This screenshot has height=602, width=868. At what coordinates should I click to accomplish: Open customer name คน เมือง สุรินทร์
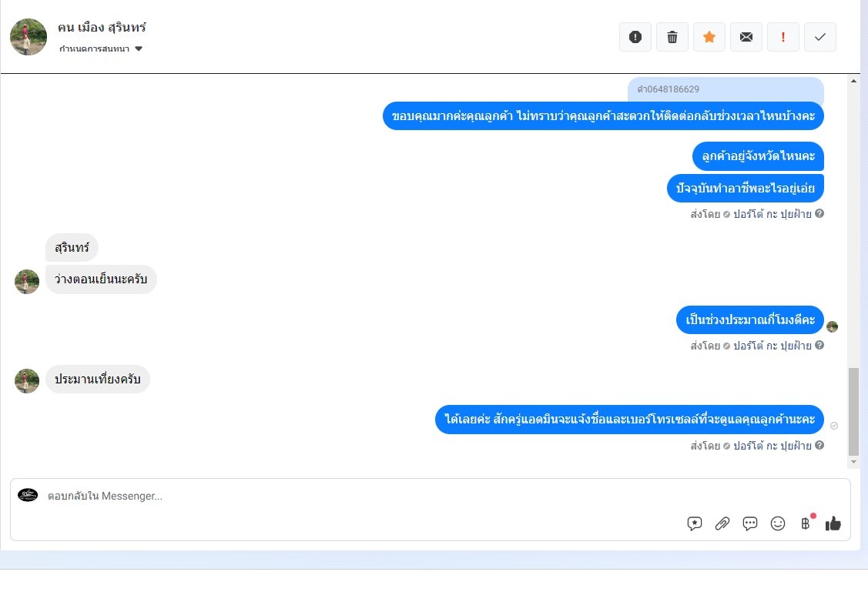tap(102, 27)
